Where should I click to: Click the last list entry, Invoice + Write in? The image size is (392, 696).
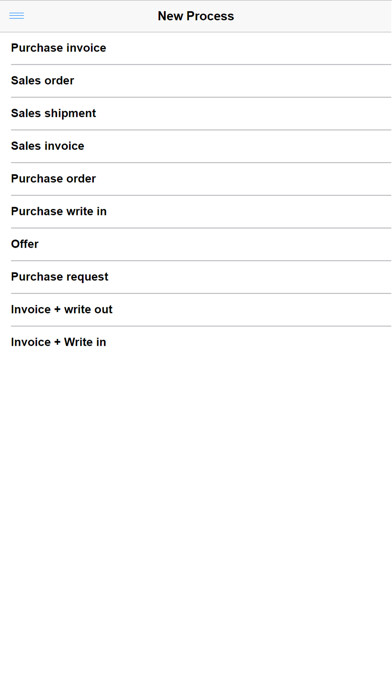[x=196, y=342]
